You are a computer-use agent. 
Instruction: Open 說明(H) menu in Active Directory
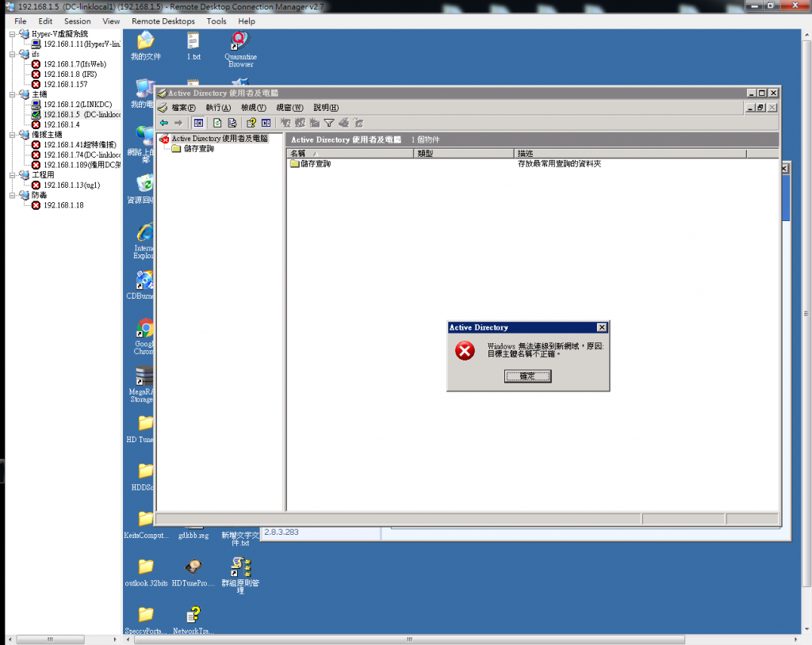pyautogui.click(x=326, y=108)
